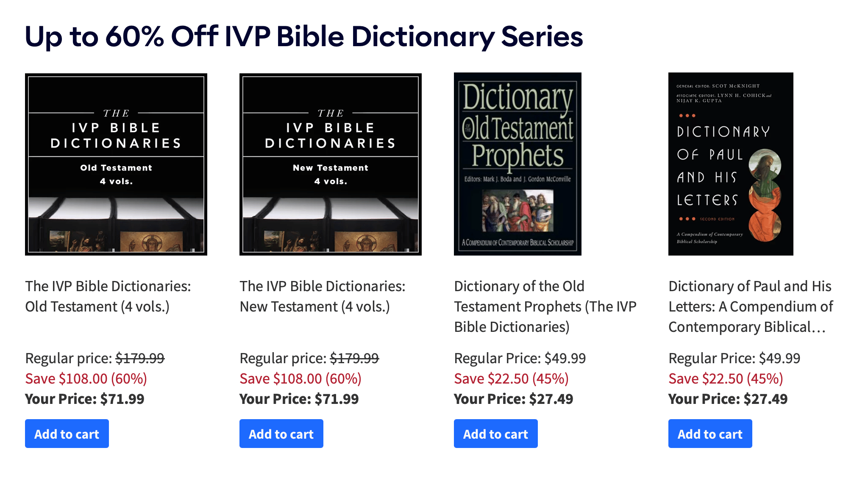The image size is (868, 484).
Task: Open the Old Testament 4 vols. cover image
Action: point(116,164)
